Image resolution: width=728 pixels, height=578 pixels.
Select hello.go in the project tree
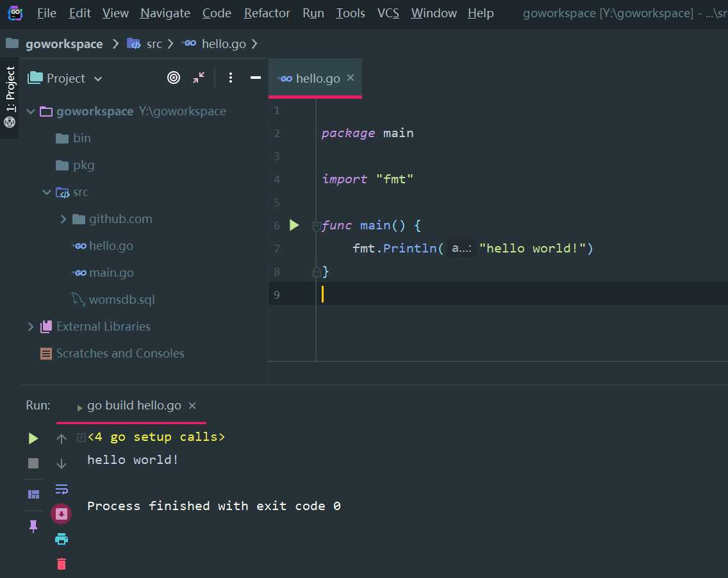pos(111,245)
